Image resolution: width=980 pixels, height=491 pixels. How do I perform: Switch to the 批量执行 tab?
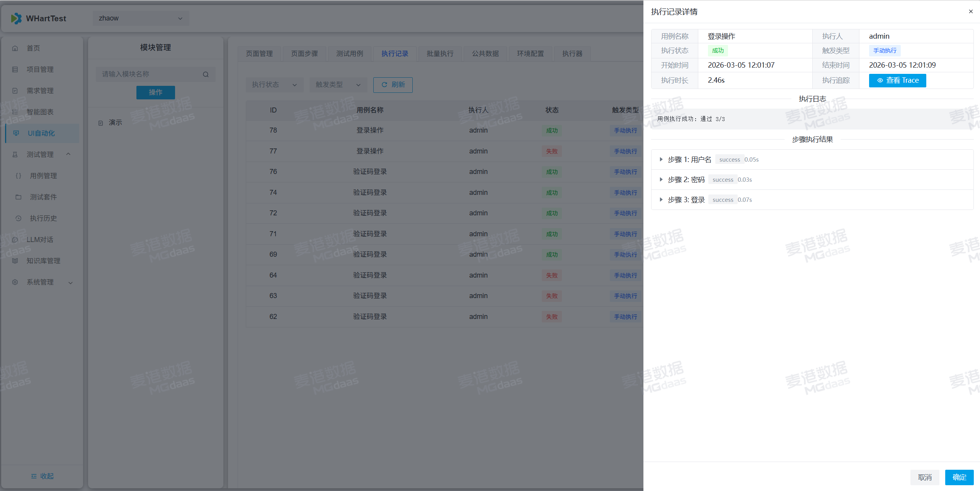pos(440,54)
